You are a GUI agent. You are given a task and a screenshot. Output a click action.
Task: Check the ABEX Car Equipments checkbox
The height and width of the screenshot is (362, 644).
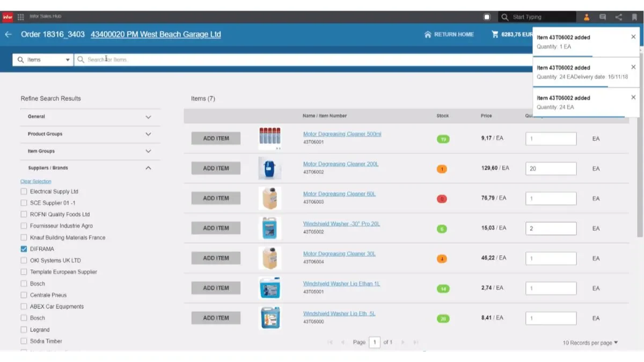[24, 307]
